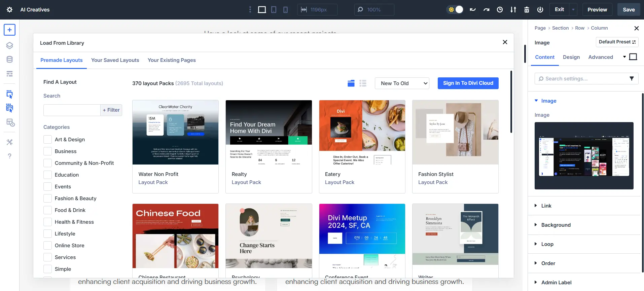644x291 pixels.
Task: Click the undo arrow icon in top bar
Action: click(x=473, y=10)
